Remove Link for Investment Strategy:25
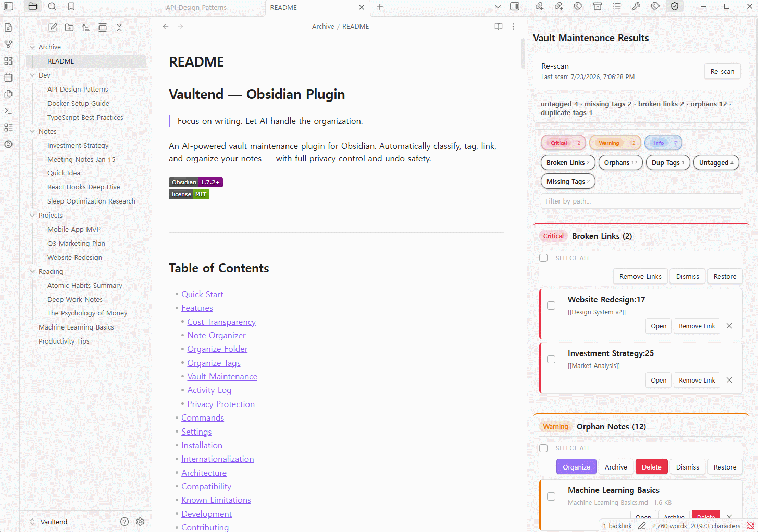Viewport: 758px width, 532px height. pos(697,381)
